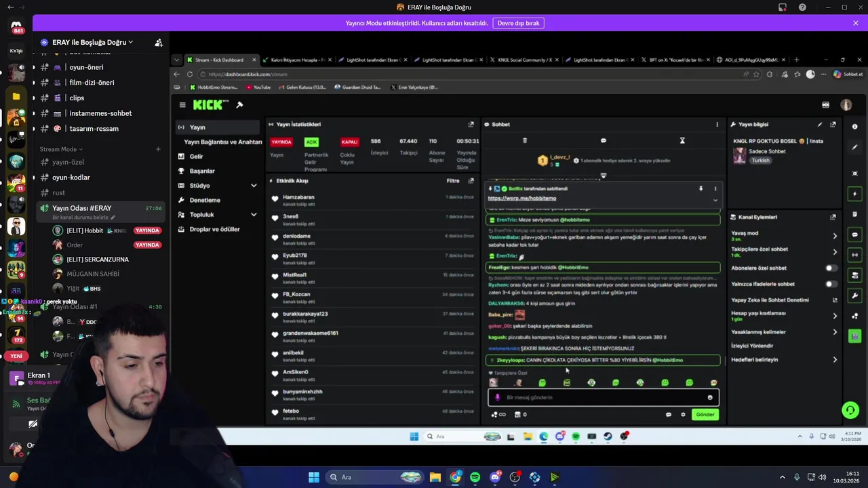The height and width of the screenshot is (488, 868).
Task: Click the info icon on right rail
Action: click(854, 127)
